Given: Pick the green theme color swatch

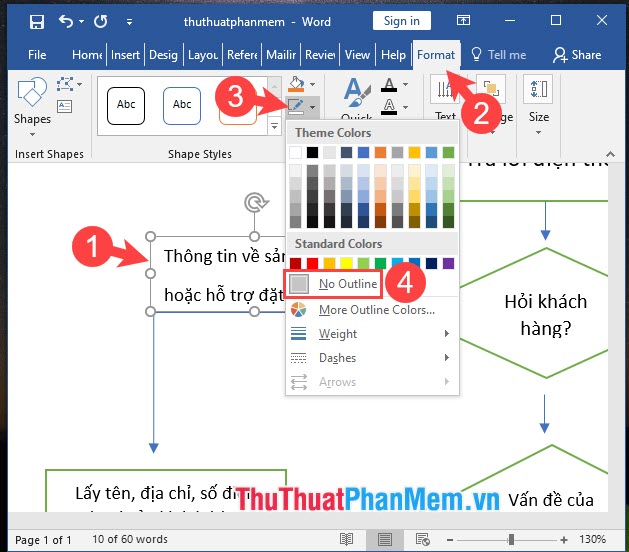Looking at the screenshot, I should (448, 152).
